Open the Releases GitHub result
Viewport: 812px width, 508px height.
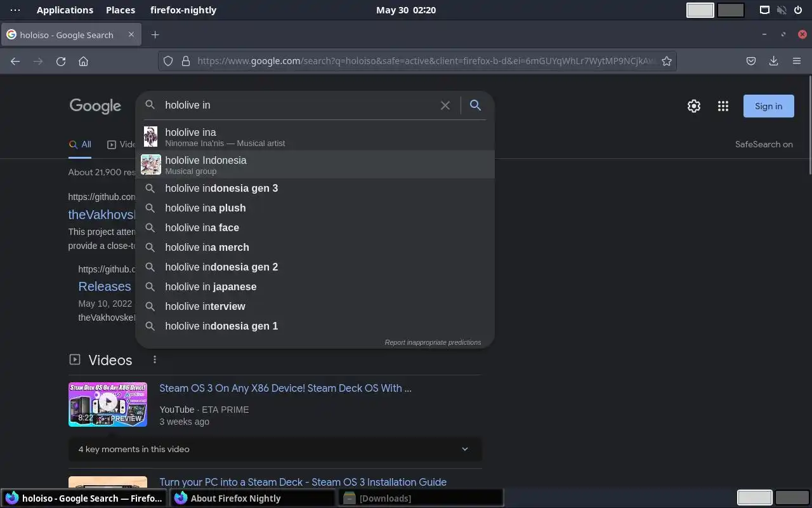105,286
